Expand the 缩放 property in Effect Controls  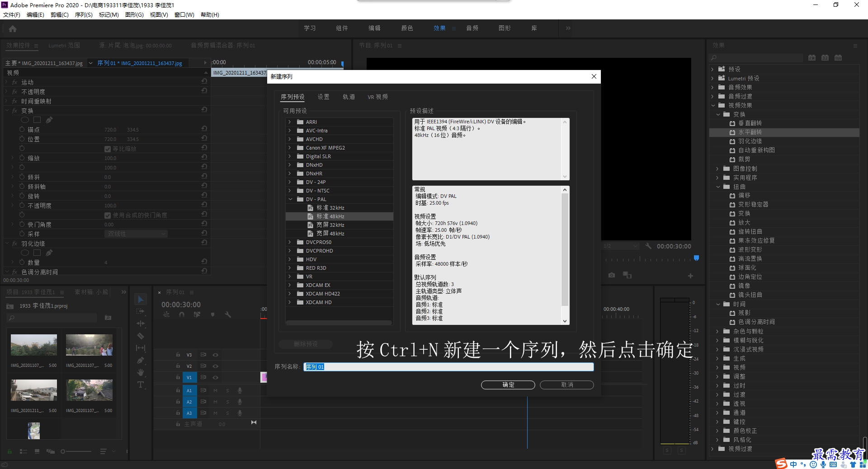pyautogui.click(x=12, y=158)
